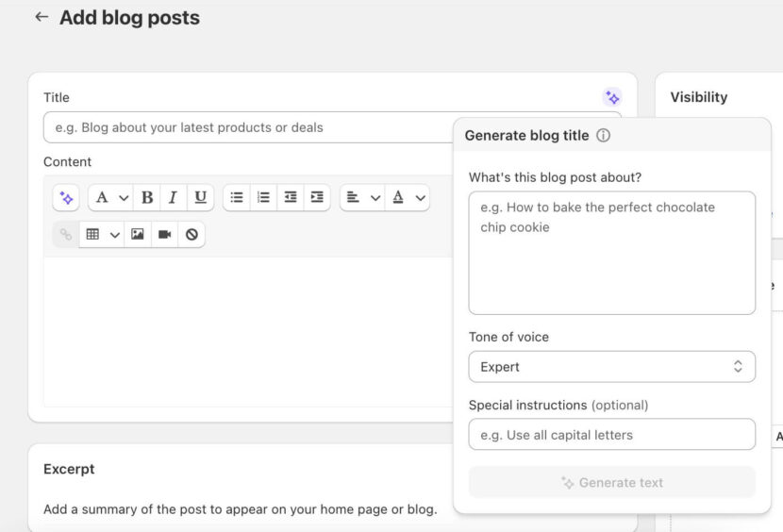The width and height of the screenshot is (783, 532).
Task: Insert a bulleted list
Action: [x=237, y=198]
